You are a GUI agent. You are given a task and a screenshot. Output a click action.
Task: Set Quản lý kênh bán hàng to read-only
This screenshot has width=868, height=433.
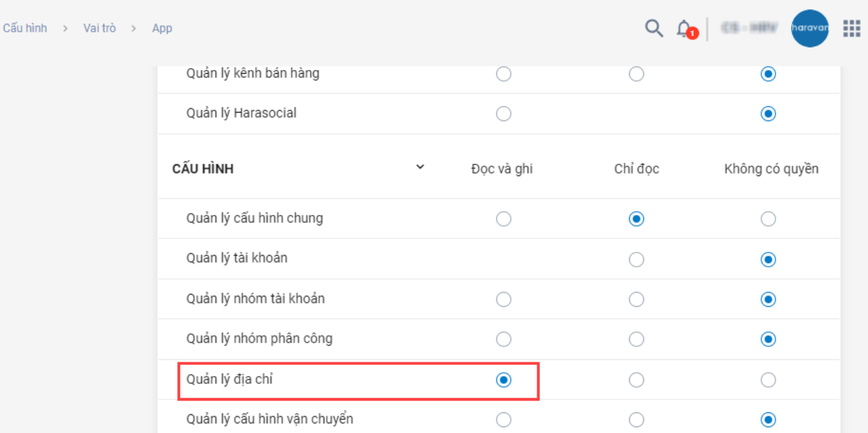click(636, 74)
